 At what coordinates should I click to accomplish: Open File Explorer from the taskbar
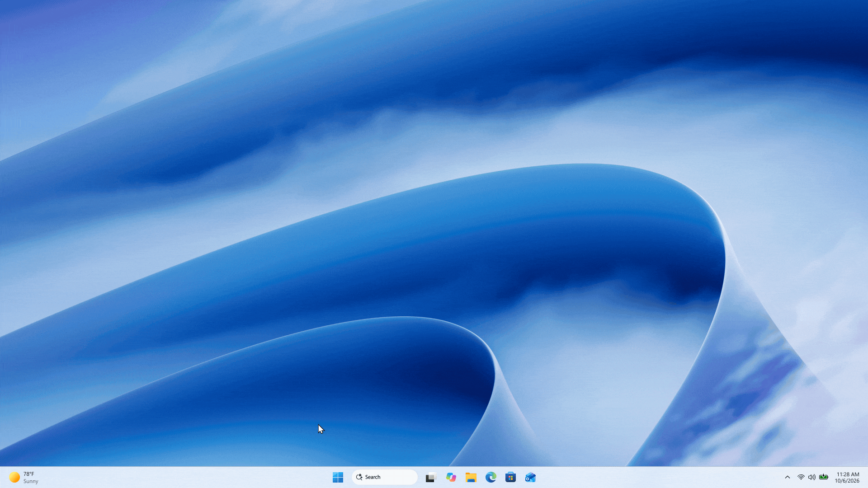point(471,477)
